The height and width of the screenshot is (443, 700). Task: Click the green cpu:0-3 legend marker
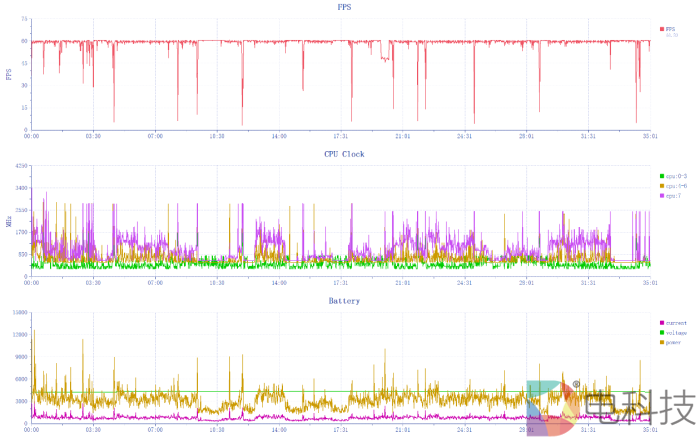click(x=662, y=177)
